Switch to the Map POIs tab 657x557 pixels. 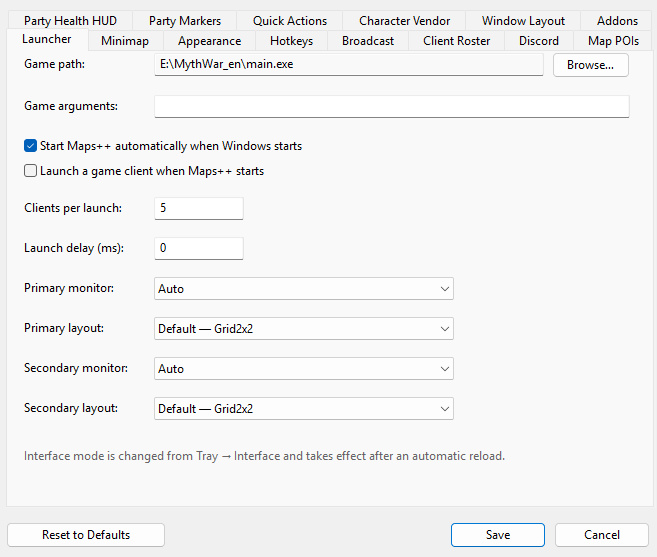(x=613, y=41)
